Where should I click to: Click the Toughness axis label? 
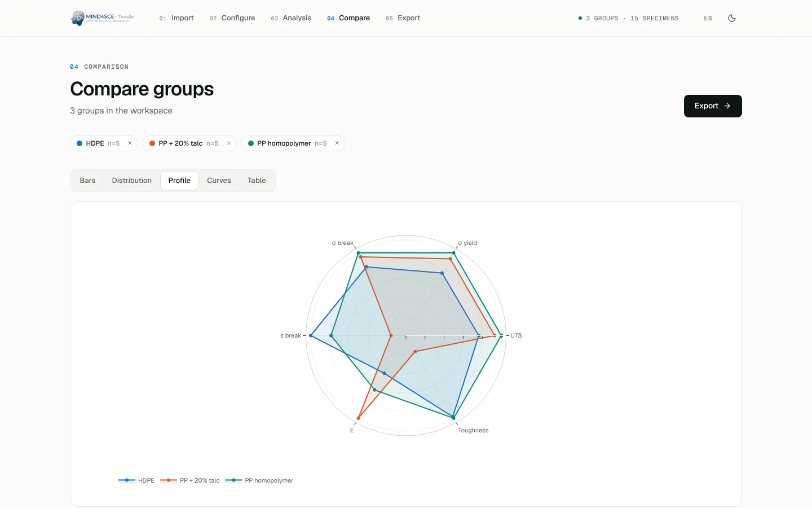pos(473,430)
